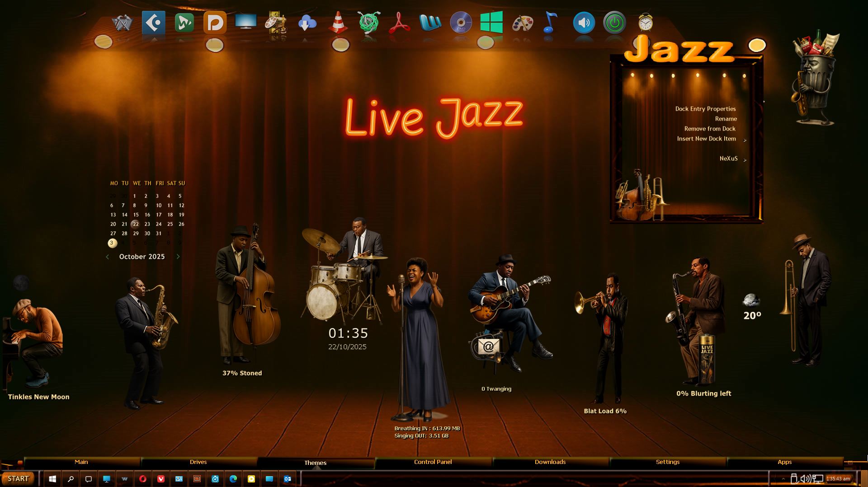Launch VLC media player from the dock
Screen dimensions: 868x487
[x=338, y=23]
